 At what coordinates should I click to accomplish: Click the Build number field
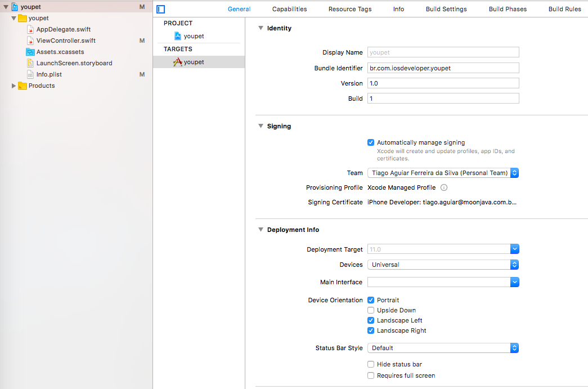pos(443,99)
